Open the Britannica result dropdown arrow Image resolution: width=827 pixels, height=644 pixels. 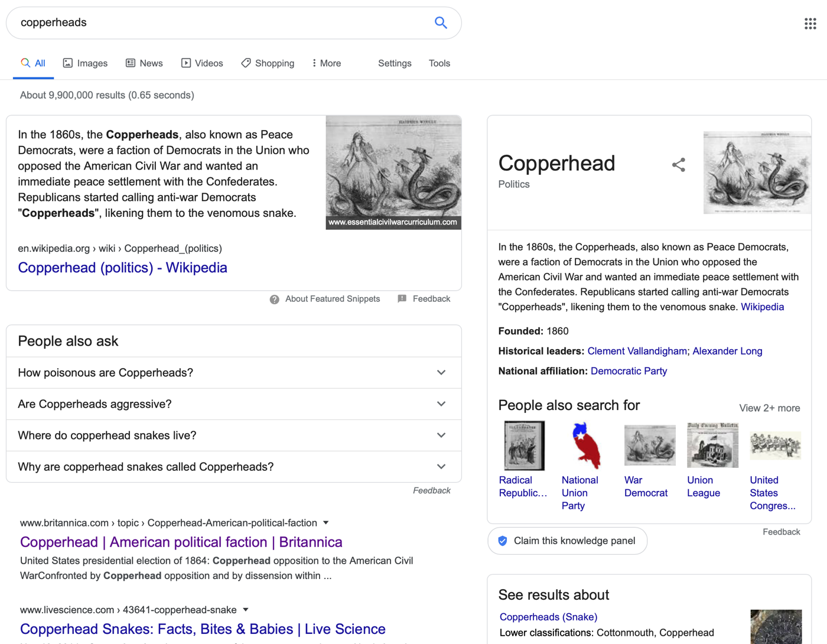click(325, 523)
